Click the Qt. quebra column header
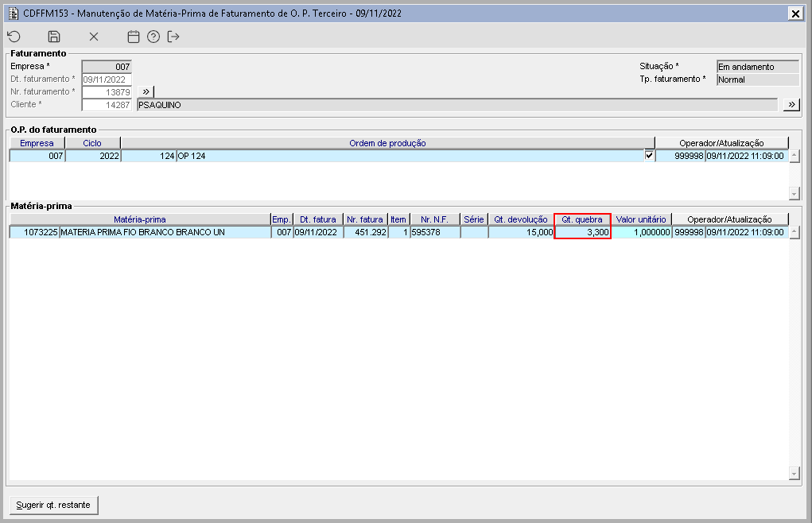The width and height of the screenshot is (812, 523). point(582,219)
